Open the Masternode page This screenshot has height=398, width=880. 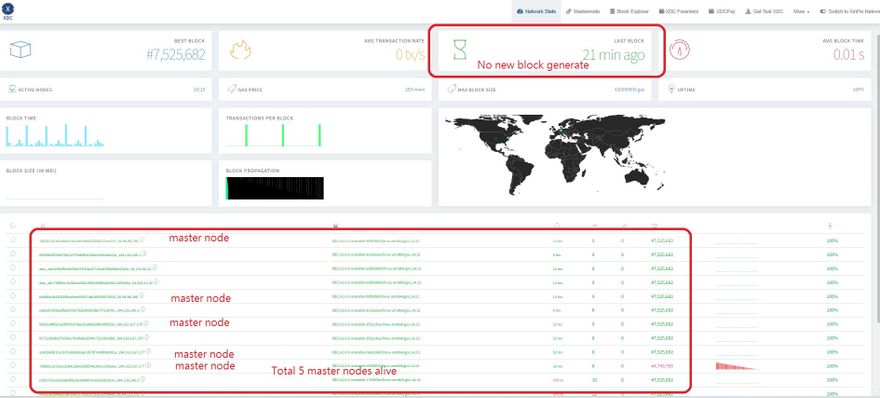583,11
